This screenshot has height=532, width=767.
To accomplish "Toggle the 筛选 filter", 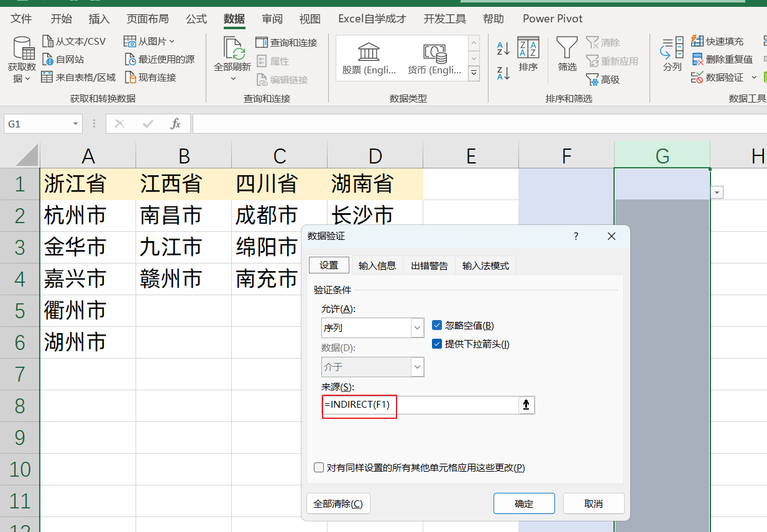I will (567, 55).
